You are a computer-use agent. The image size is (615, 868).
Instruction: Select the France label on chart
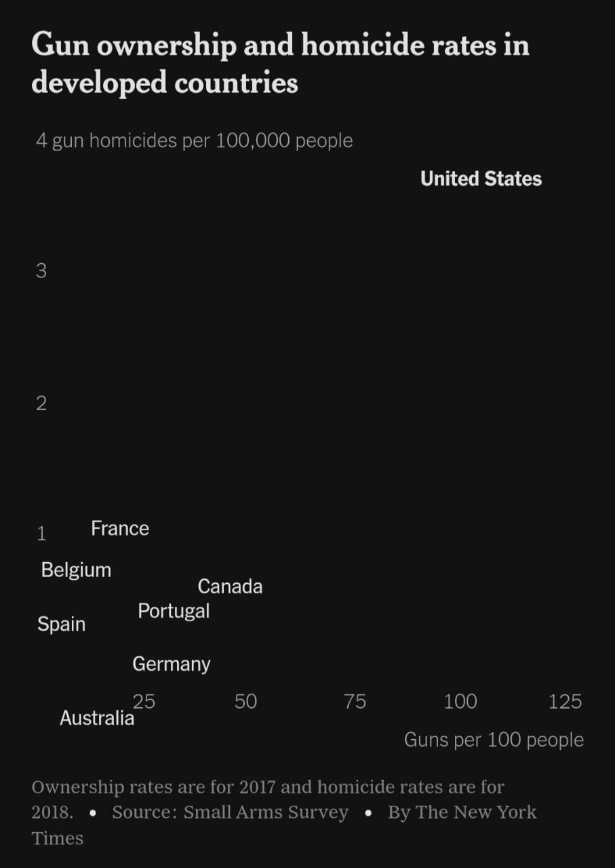coord(120,528)
